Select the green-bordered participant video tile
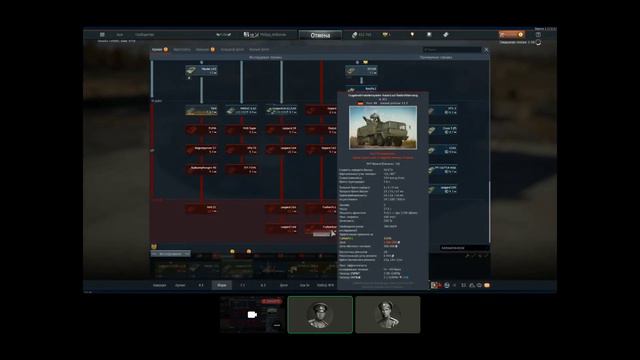The height and width of the screenshot is (360, 640). pos(320,315)
